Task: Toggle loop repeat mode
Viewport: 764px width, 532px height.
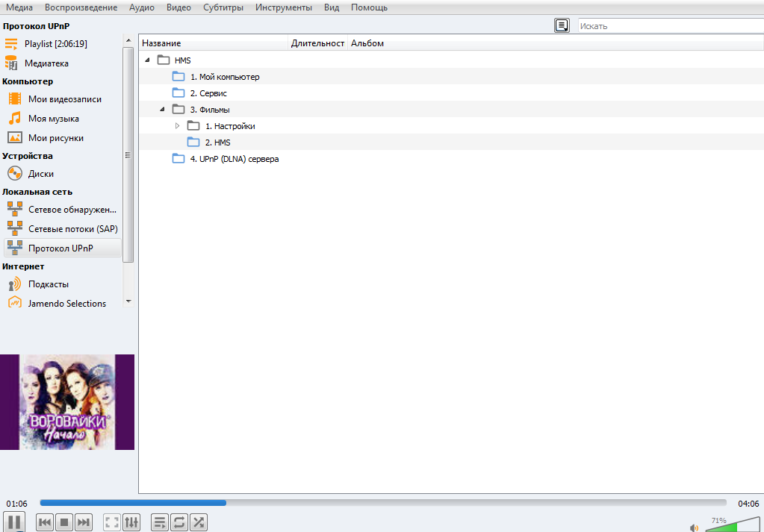Action: point(179,522)
